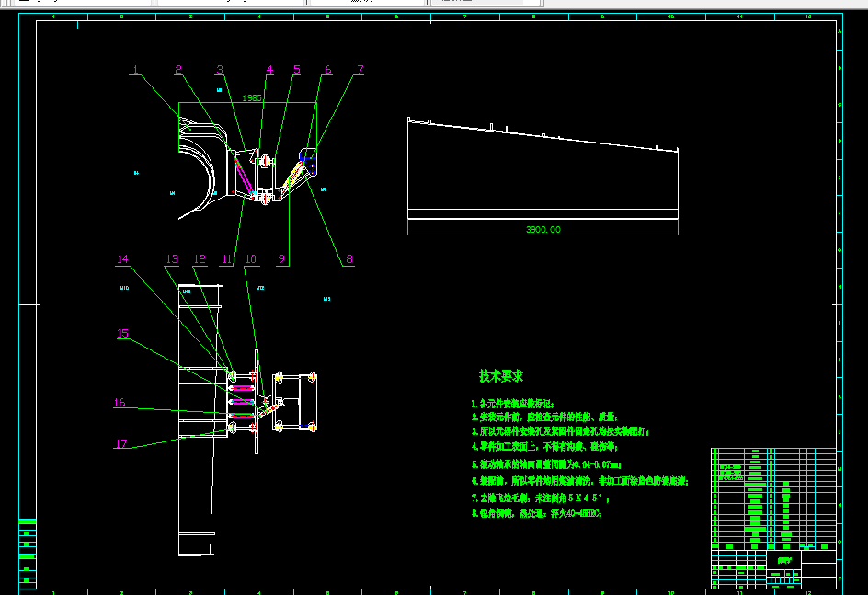
Task: Select the magenta part callout number 9
Action: (x=281, y=259)
